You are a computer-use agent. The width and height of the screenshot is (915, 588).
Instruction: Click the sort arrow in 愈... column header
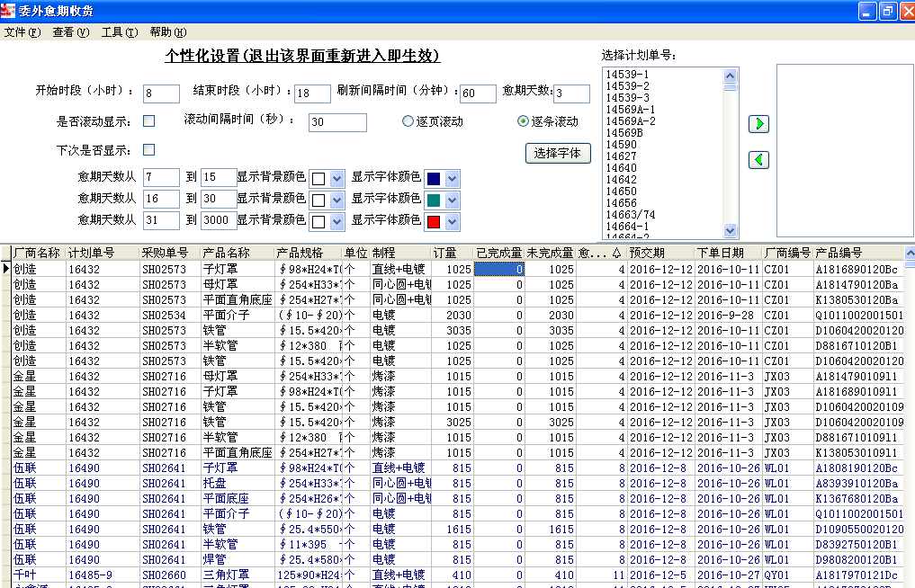click(x=616, y=254)
